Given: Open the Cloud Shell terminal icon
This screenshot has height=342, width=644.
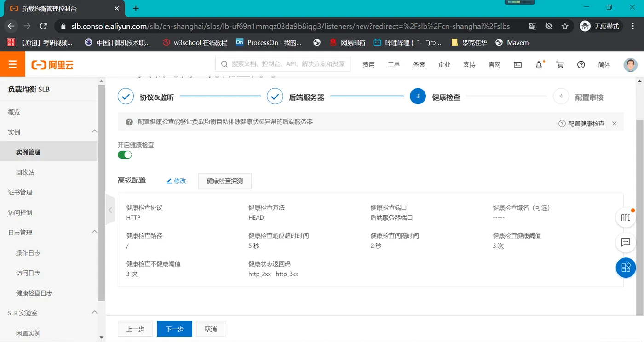Looking at the screenshot, I should tap(517, 65).
